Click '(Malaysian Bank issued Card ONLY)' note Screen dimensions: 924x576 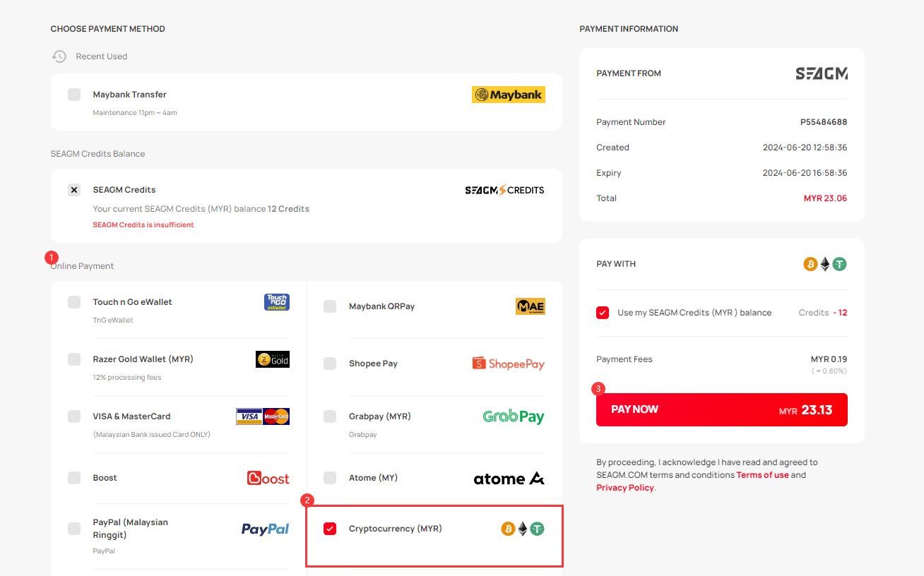pos(152,435)
